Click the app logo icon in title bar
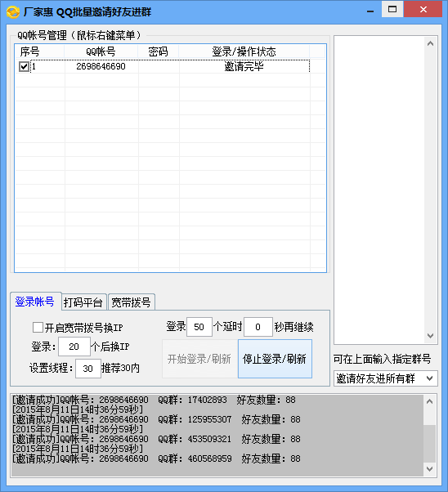Image resolution: width=448 pixels, height=492 pixels. 13,12
